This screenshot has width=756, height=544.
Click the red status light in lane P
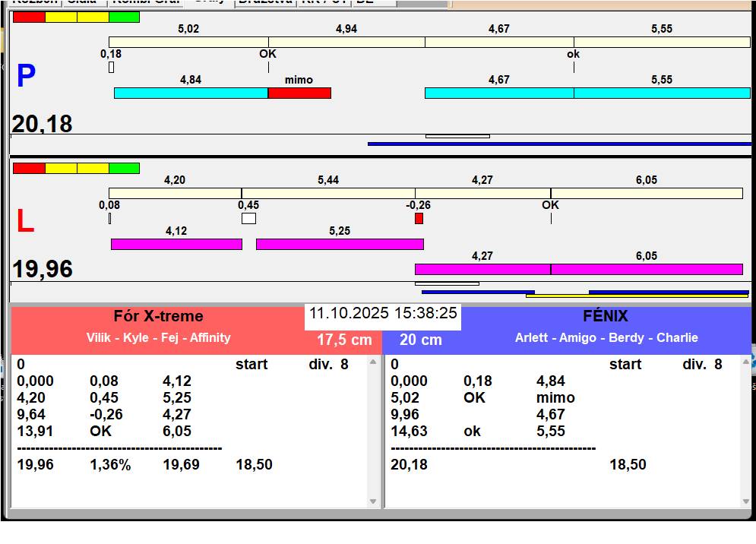(x=29, y=17)
